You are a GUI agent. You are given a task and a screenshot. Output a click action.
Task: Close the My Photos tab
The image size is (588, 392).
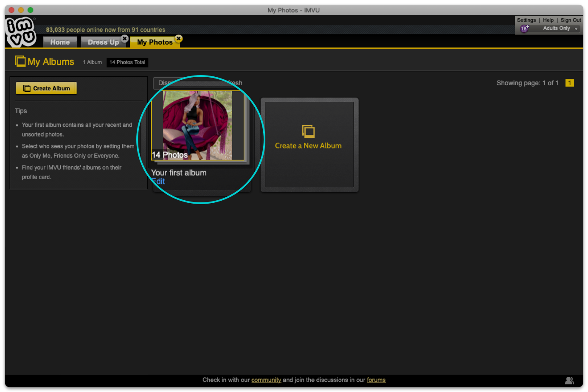tap(179, 38)
